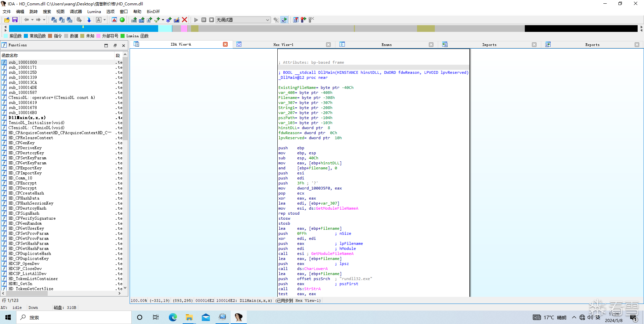The width and height of the screenshot is (644, 324).
Task: Open the Lumina menu
Action: pos(94,11)
